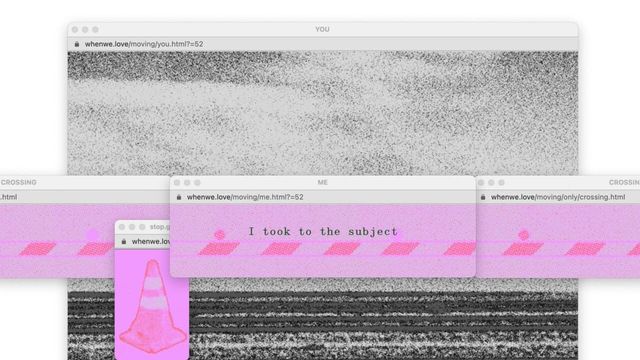Focus the left CROSSING window title

coord(18,182)
